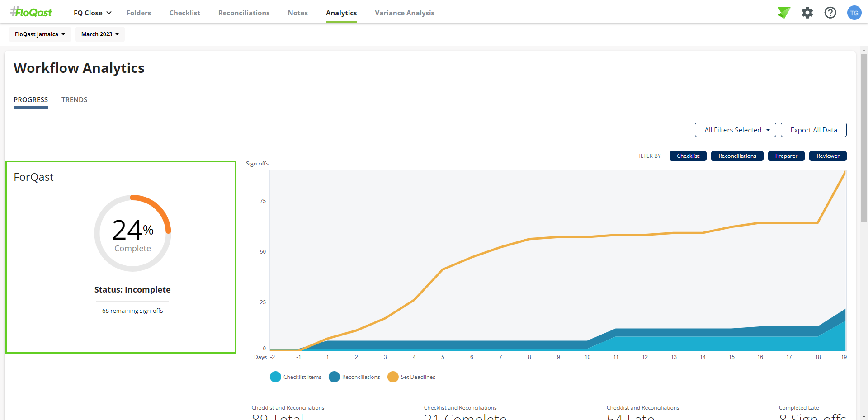
Task: Go to the Folders page
Action: (139, 13)
